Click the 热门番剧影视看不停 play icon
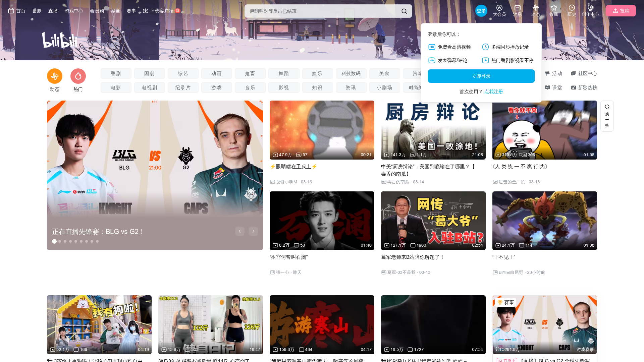 coord(485,60)
